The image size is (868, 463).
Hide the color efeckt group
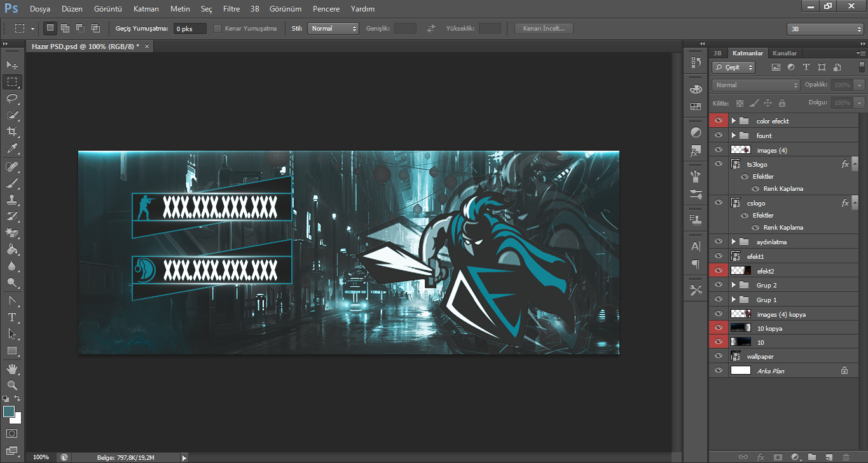pos(719,121)
